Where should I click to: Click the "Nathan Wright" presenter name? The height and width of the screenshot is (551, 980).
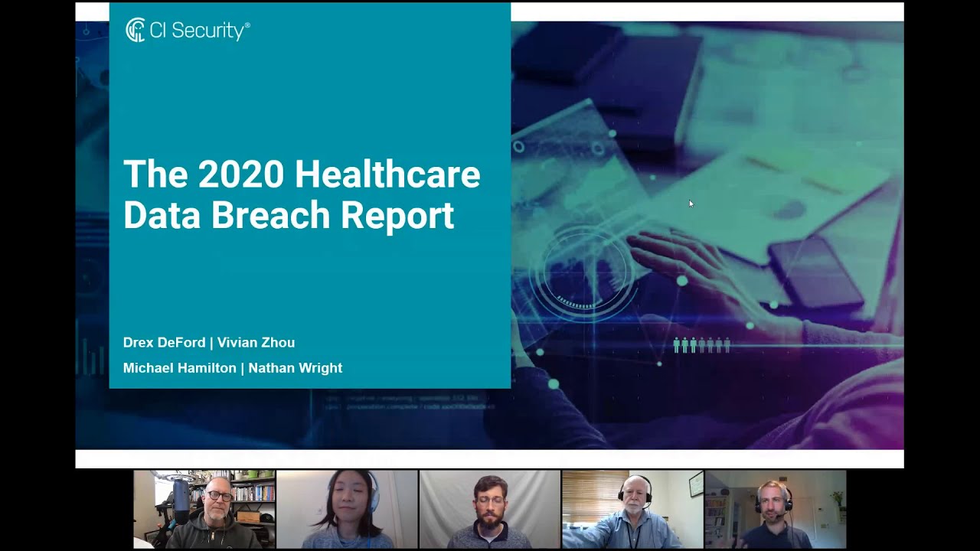tap(295, 368)
